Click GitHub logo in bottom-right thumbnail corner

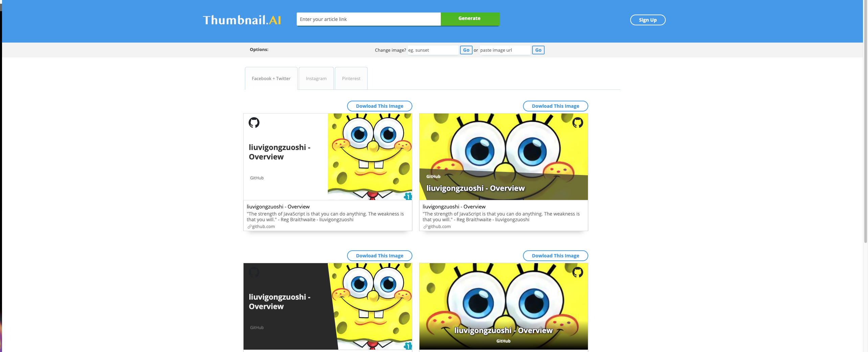[x=578, y=272]
